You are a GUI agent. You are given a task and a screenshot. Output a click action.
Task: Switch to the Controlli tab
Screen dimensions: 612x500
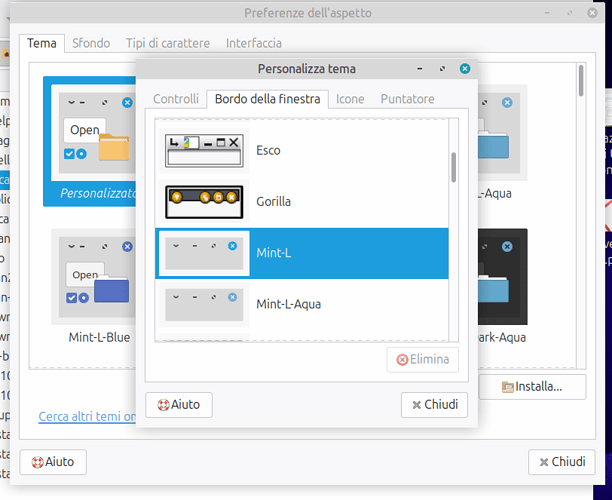176,99
